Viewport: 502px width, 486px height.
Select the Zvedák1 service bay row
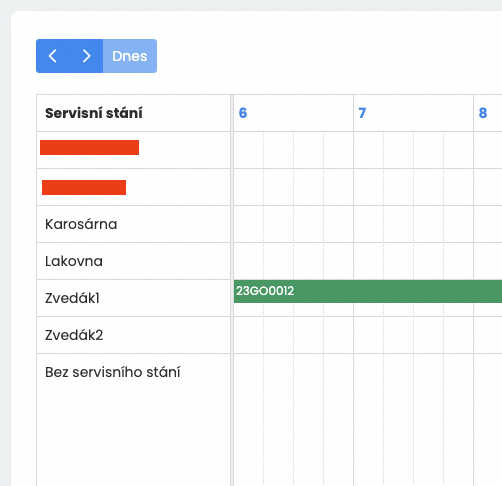coord(133,298)
